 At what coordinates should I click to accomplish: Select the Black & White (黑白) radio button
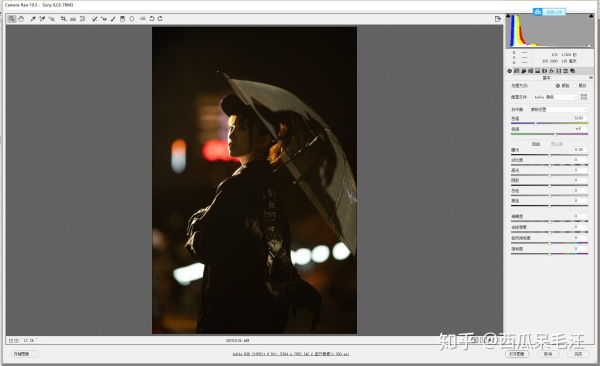(575, 86)
